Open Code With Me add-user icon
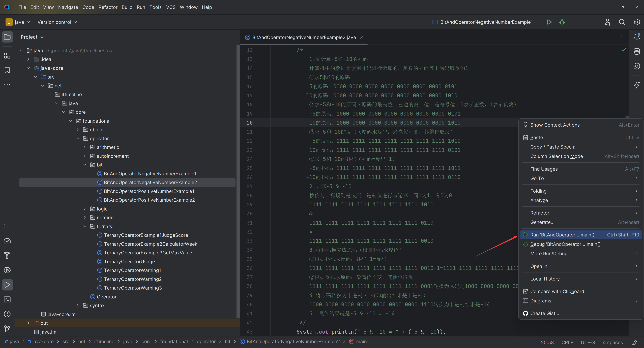The height and width of the screenshot is (348, 644). coord(608,22)
